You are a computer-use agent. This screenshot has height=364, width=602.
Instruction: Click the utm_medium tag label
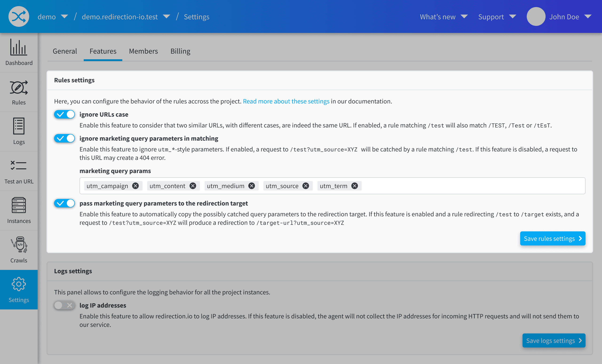pos(226,186)
